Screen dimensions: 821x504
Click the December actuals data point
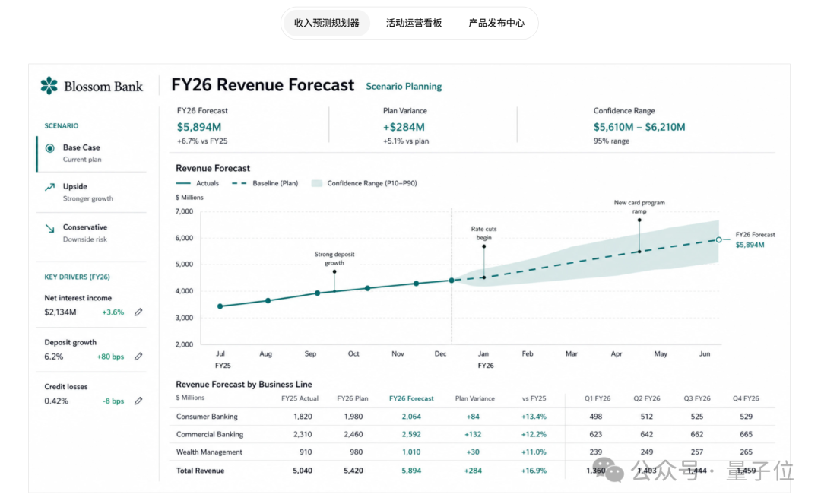(452, 281)
